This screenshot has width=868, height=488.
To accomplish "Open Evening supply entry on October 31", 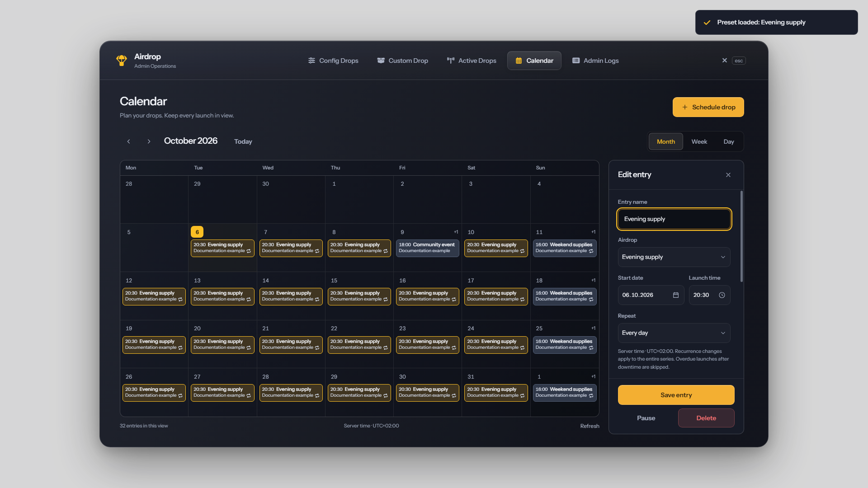I will click(496, 393).
